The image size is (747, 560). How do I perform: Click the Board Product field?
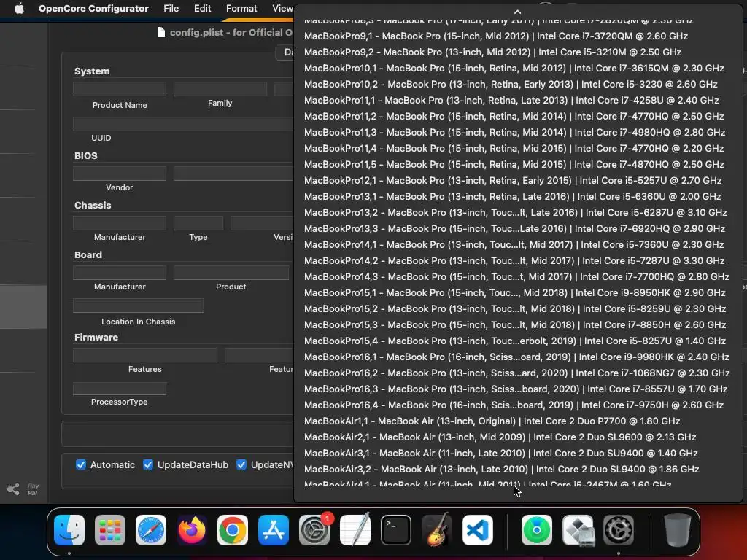click(x=231, y=273)
